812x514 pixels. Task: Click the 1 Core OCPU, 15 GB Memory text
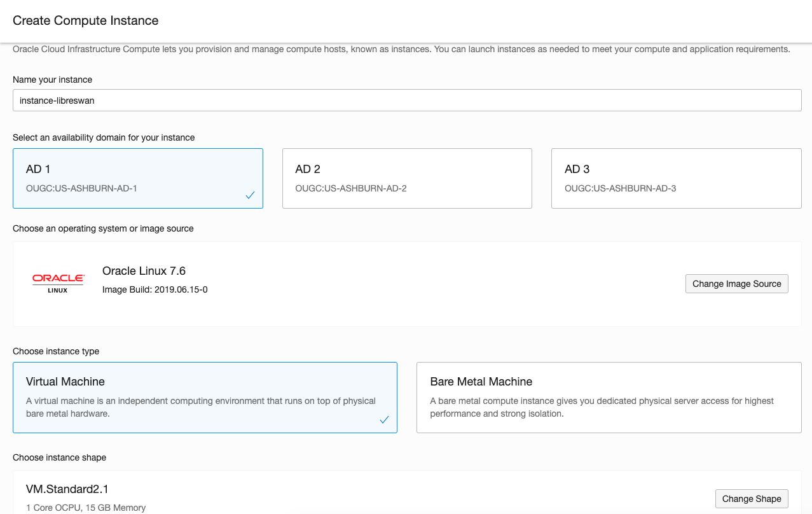pyautogui.click(x=86, y=508)
